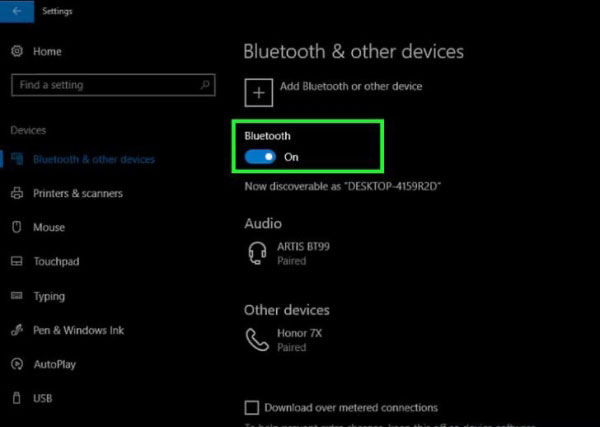The width and height of the screenshot is (600, 427).
Task: Select the ARTIS BT99 paired headset
Action: tap(289, 253)
